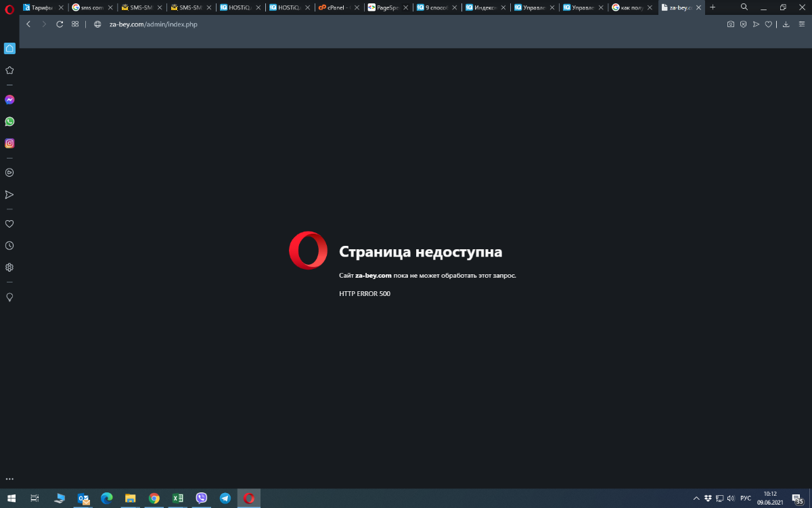
Task: Open Easy Setup menu icon
Action: click(x=802, y=24)
